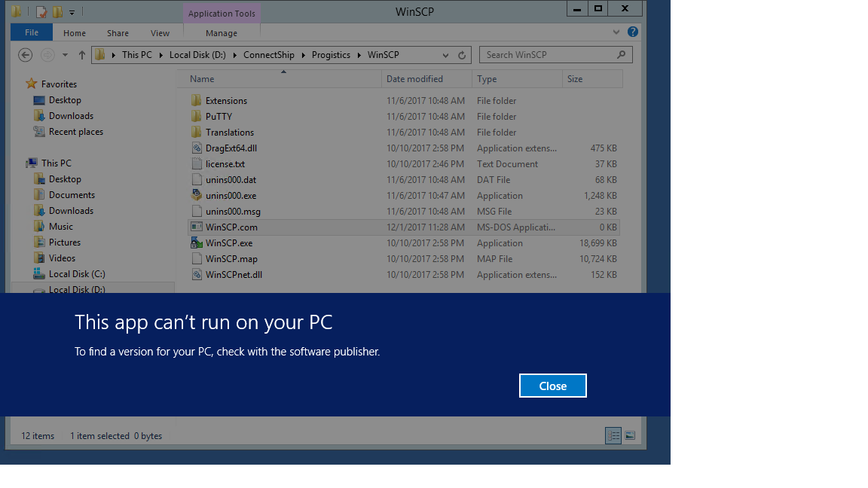Viewport: 868px width, 488px height.
Task: Click the Up one level arrow
Action: (x=82, y=55)
